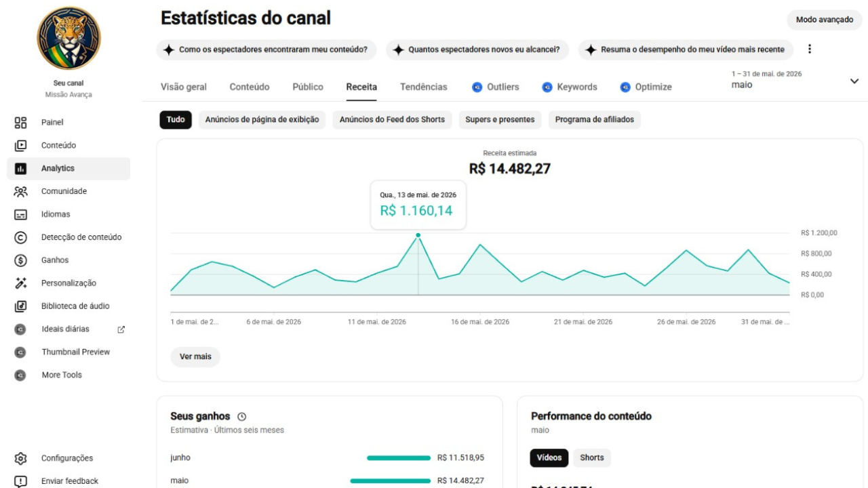Image resolution: width=868 pixels, height=488 pixels.
Task: Expand the maio date range dropdown
Action: pyautogui.click(x=854, y=81)
